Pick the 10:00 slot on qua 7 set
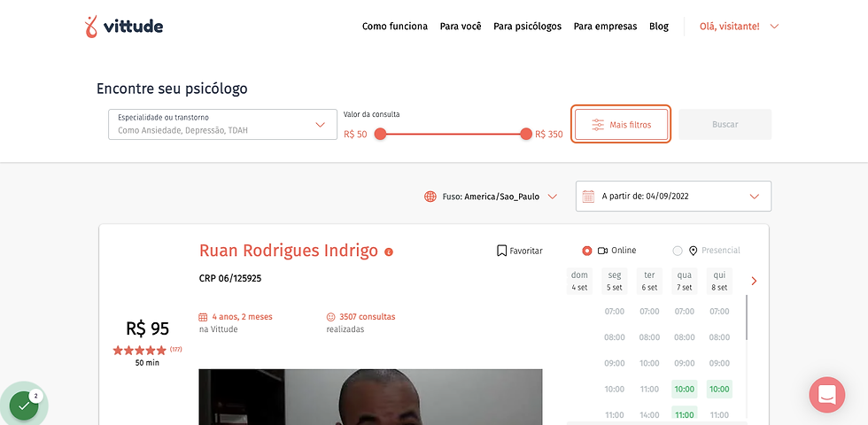 (x=684, y=389)
